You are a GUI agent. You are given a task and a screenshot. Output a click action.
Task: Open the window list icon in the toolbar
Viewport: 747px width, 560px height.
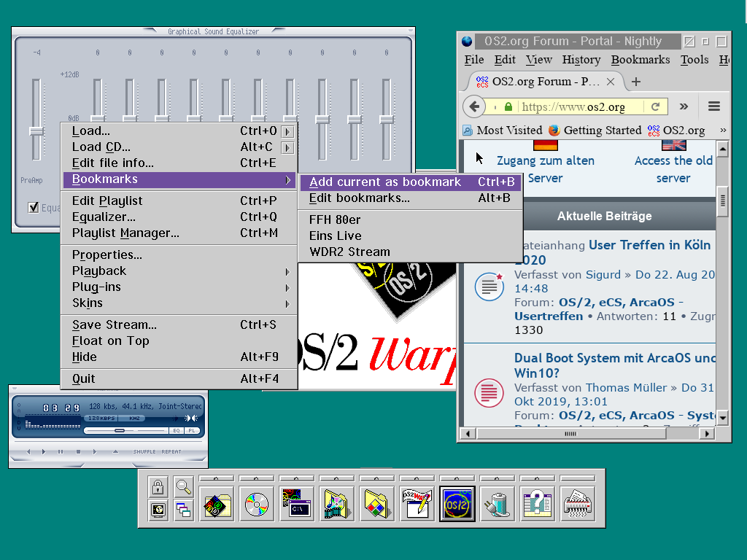tap(183, 510)
